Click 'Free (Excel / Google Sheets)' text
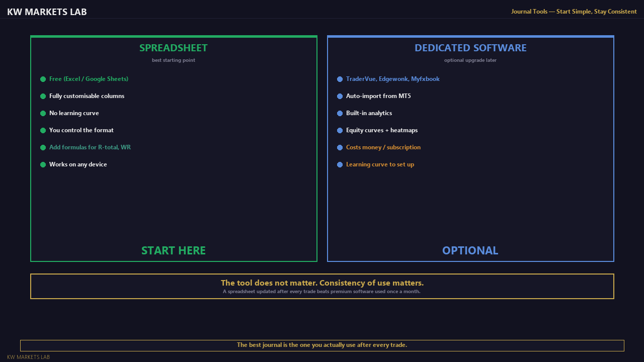 click(89, 79)
